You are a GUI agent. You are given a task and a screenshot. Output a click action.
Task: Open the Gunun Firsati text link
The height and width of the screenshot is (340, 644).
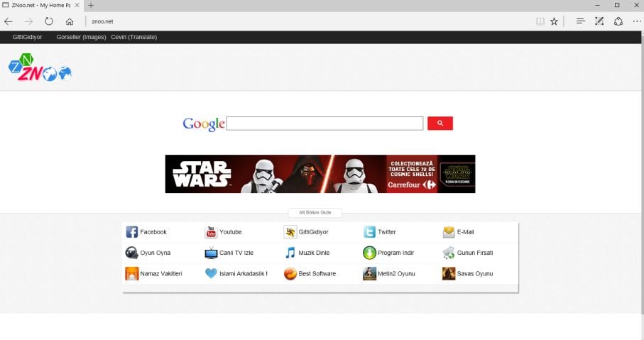point(475,253)
